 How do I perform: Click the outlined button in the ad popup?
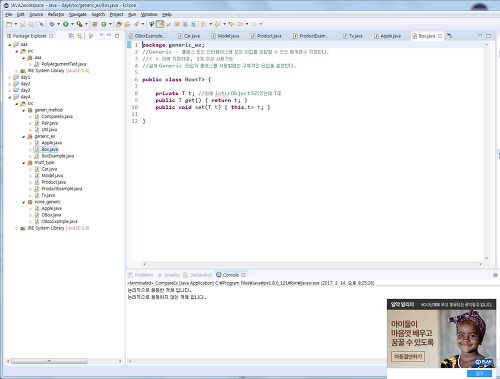[408, 356]
